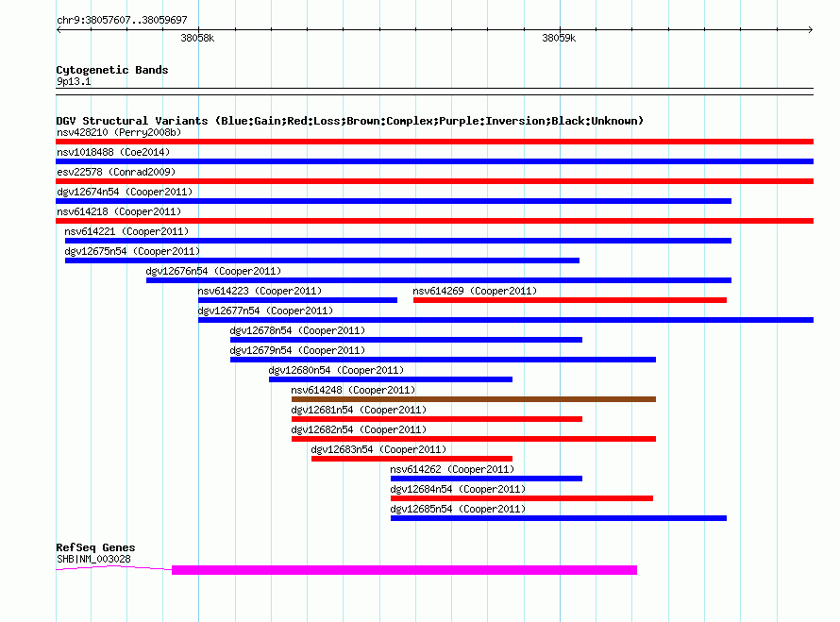Open the SHB|NM_003028 gene label
This screenshot has width=840, height=622.
coord(93,559)
